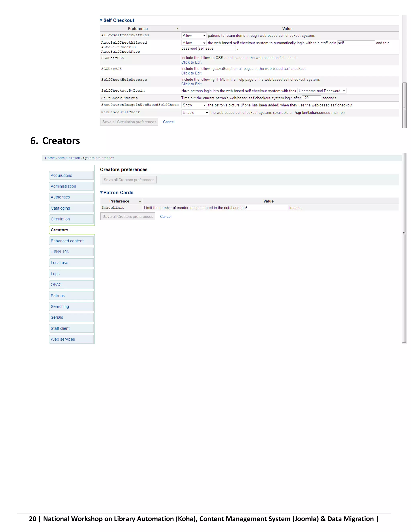Click bottom Save all Creators preferences button

pos(128,216)
